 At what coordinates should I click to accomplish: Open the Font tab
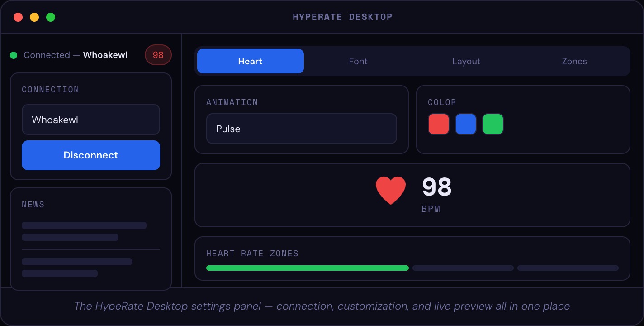[x=358, y=61]
